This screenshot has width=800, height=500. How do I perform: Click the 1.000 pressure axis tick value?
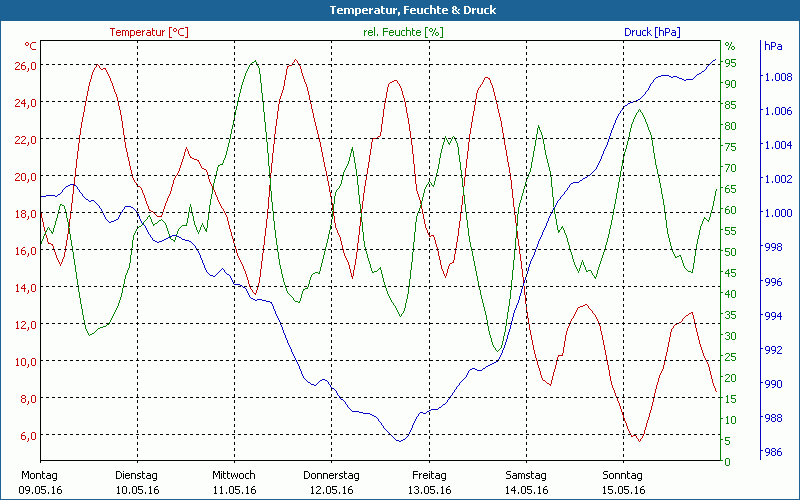(777, 213)
